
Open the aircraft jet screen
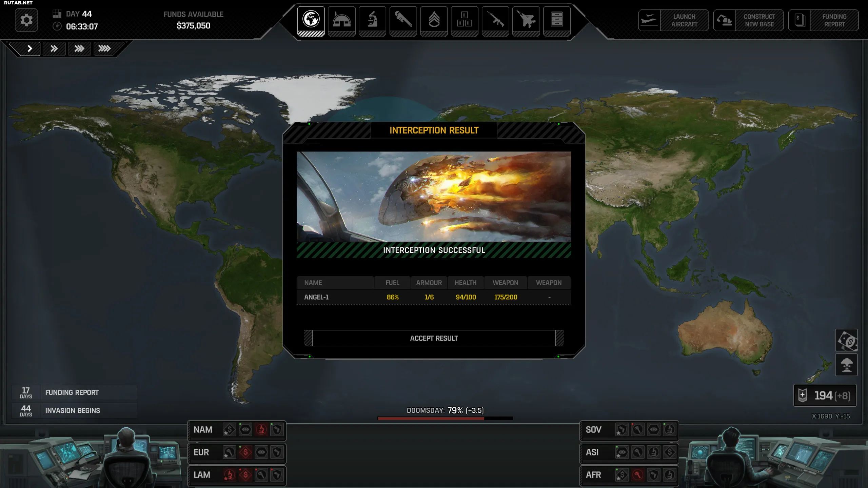coord(526,20)
